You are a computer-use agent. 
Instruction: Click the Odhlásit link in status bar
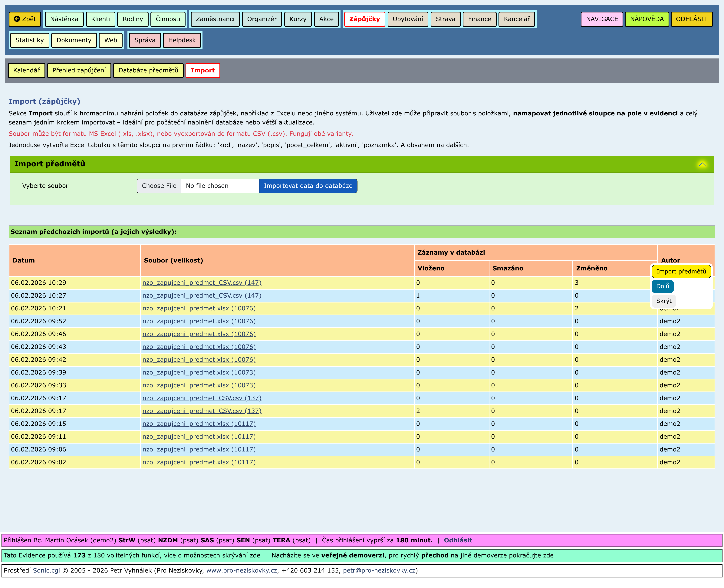pyautogui.click(x=457, y=540)
